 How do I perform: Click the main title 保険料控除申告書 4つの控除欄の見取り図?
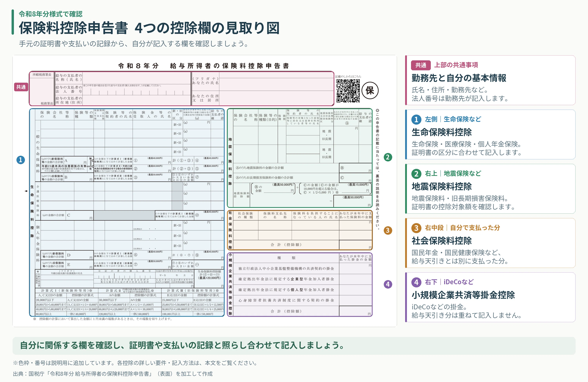coord(149,28)
